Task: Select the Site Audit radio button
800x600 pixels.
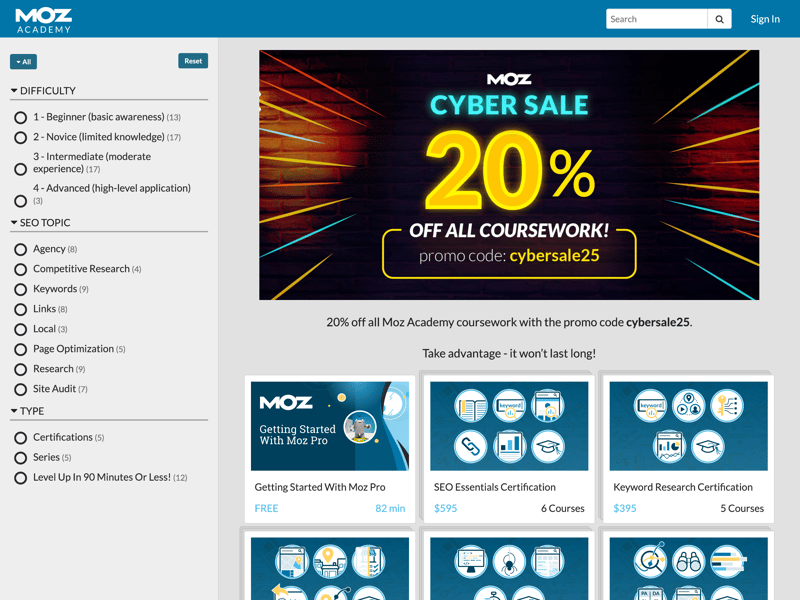Action: (x=20, y=390)
